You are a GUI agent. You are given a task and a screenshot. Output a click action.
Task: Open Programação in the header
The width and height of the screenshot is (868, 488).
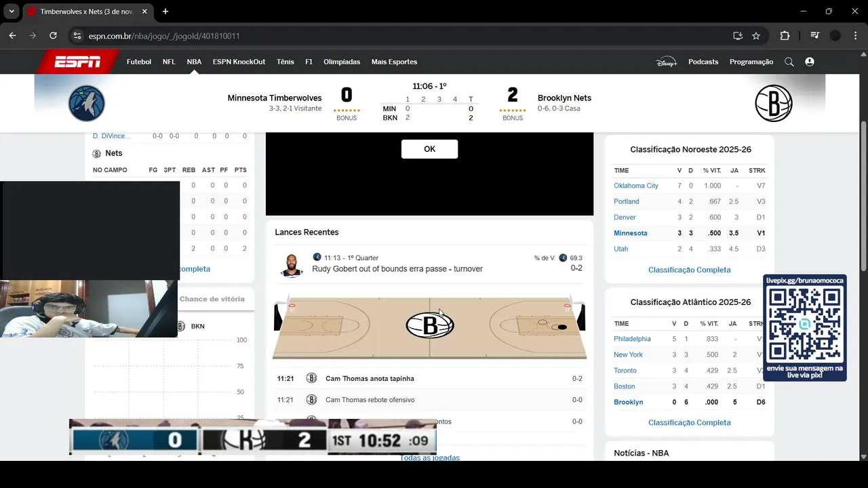(751, 62)
